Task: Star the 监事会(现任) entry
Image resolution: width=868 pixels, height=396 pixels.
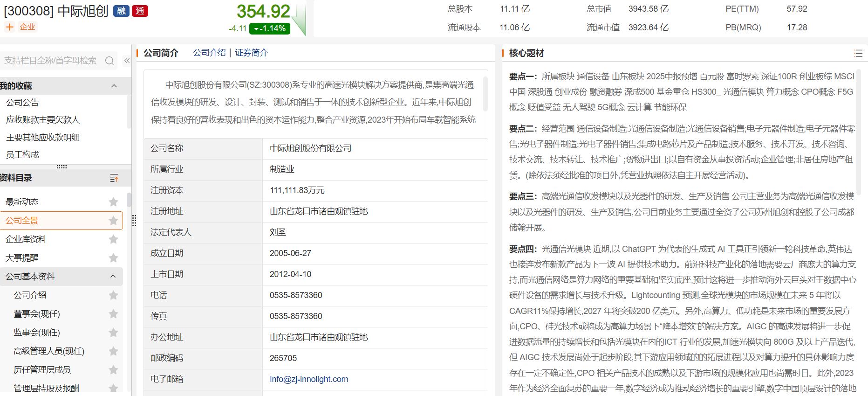Action: 113,333
